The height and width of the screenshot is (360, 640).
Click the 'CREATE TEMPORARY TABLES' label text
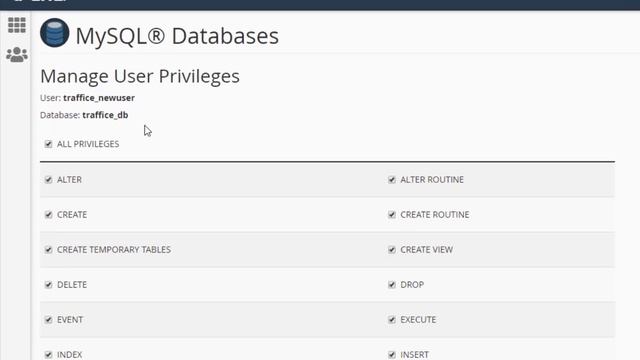[x=114, y=250]
